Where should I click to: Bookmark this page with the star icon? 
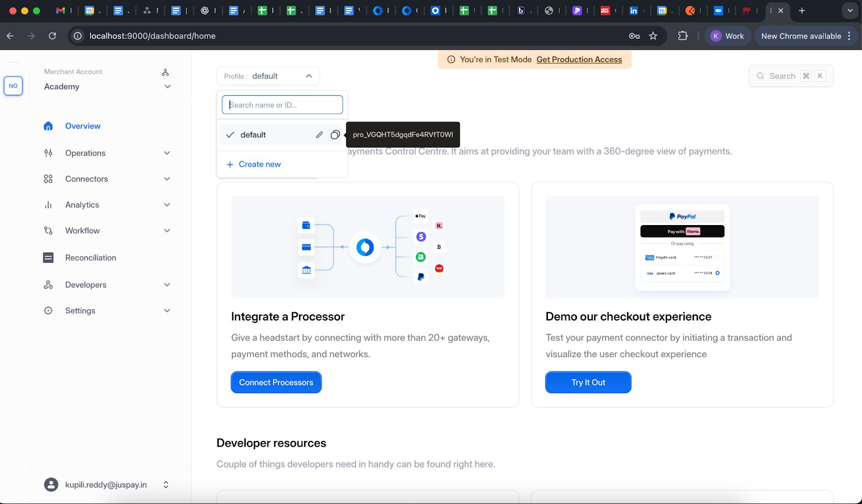[x=653, y=36]
